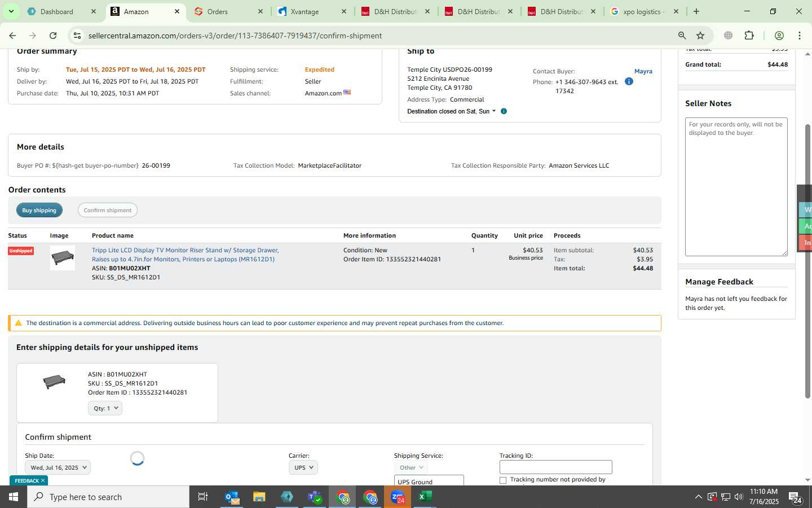Open the Shipping Service Other dropdown
This screenshot has width=812, height=508.
tap(411, 467)
